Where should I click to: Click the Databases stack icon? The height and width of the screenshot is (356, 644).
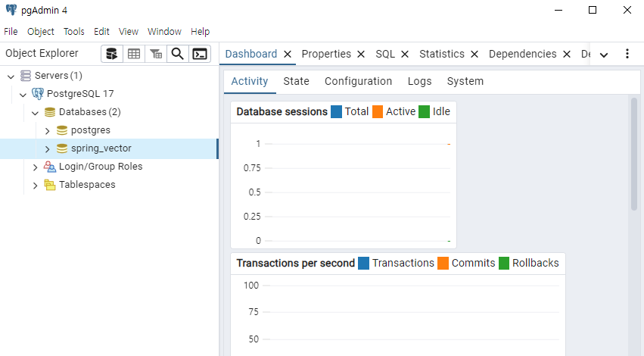pos(50,112)
